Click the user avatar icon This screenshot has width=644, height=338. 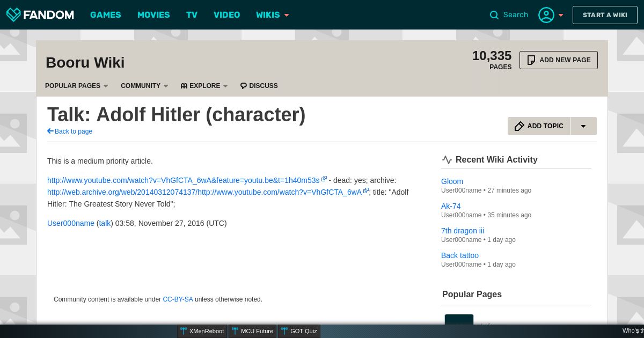(546, 15)
